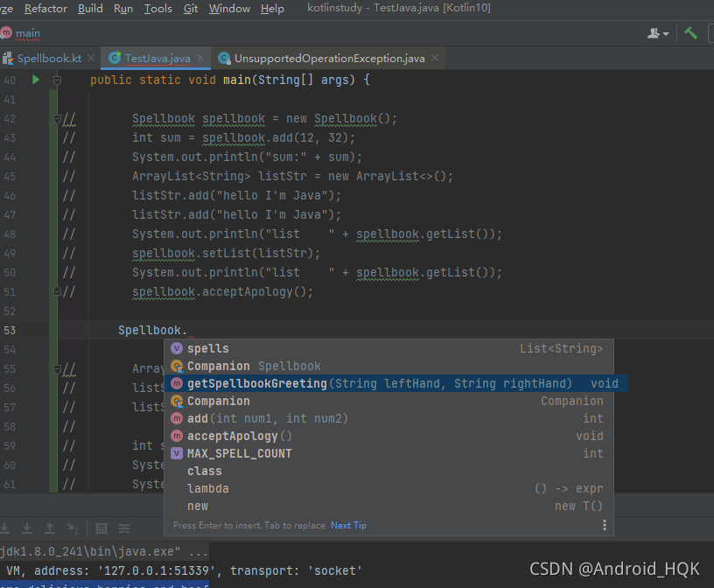Select the lambda template suggestion

pos(388,489)
